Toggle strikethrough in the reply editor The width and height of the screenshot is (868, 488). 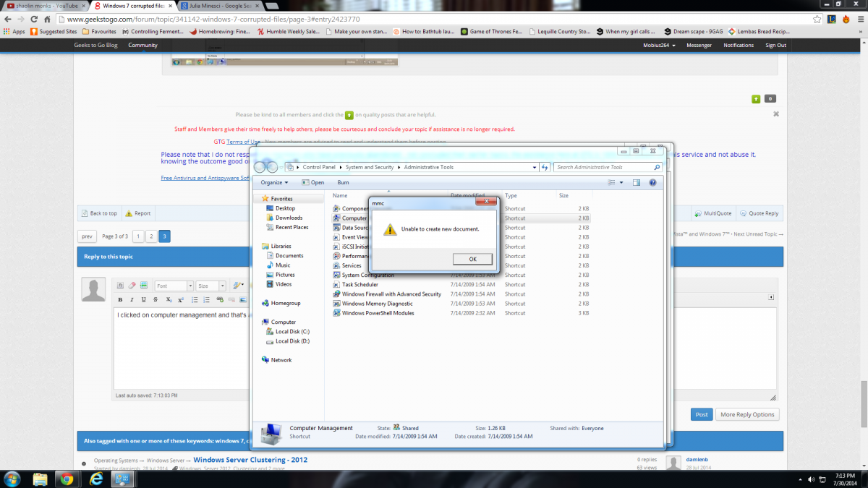pos(156,299)
